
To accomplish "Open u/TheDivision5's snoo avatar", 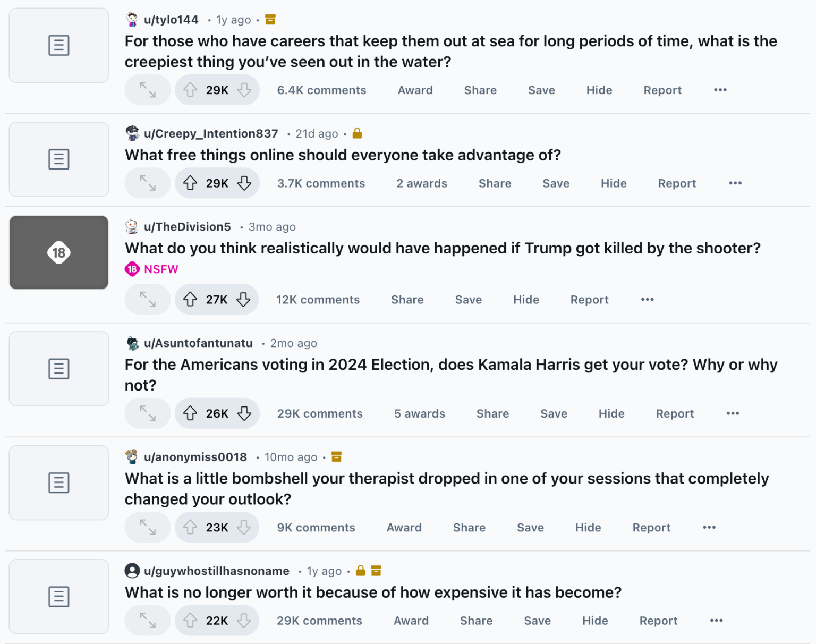I will click(x=131, y=226).
